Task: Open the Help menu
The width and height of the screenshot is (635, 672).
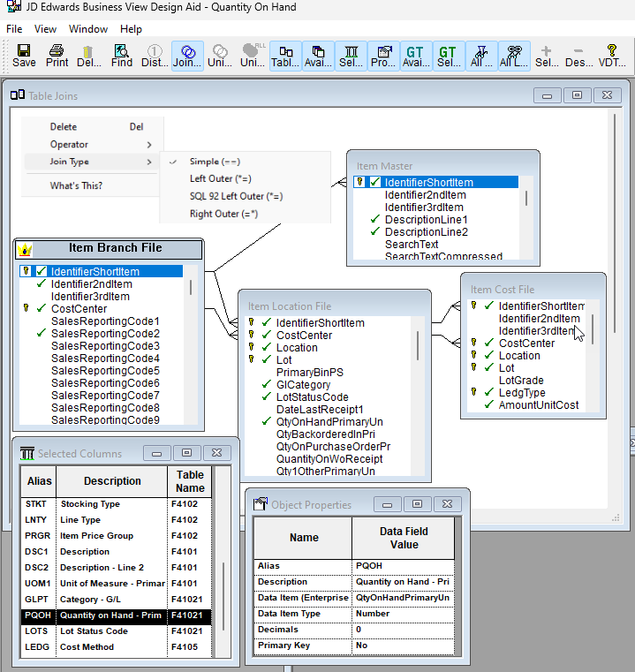Action: [x=131, y=29]
